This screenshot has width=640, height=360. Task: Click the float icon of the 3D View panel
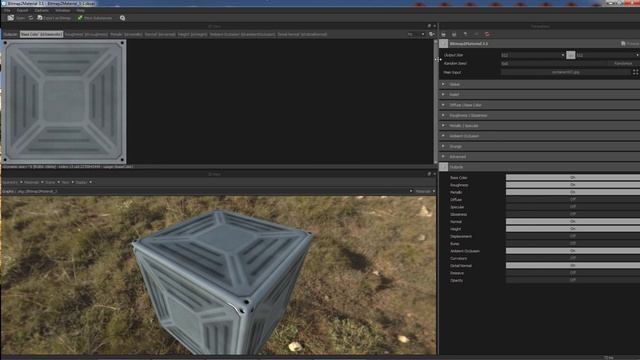coord(429,174)
